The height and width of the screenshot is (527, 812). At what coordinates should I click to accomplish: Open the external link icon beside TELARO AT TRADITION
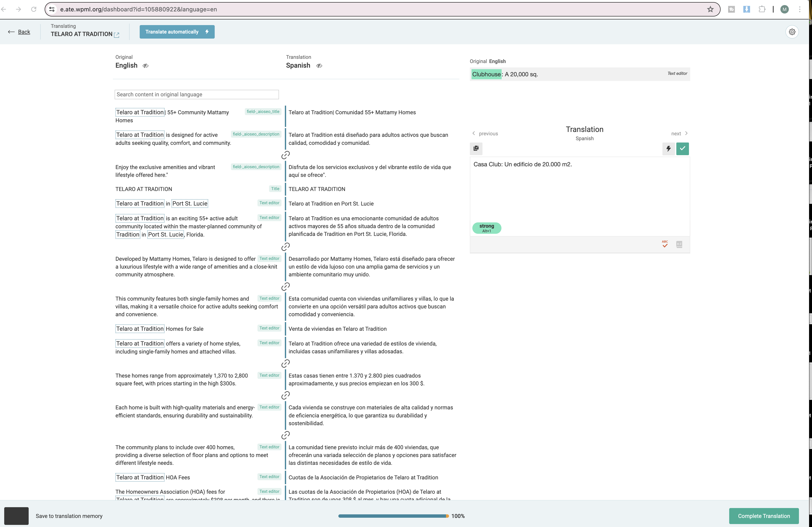click(x=117, y=35)
